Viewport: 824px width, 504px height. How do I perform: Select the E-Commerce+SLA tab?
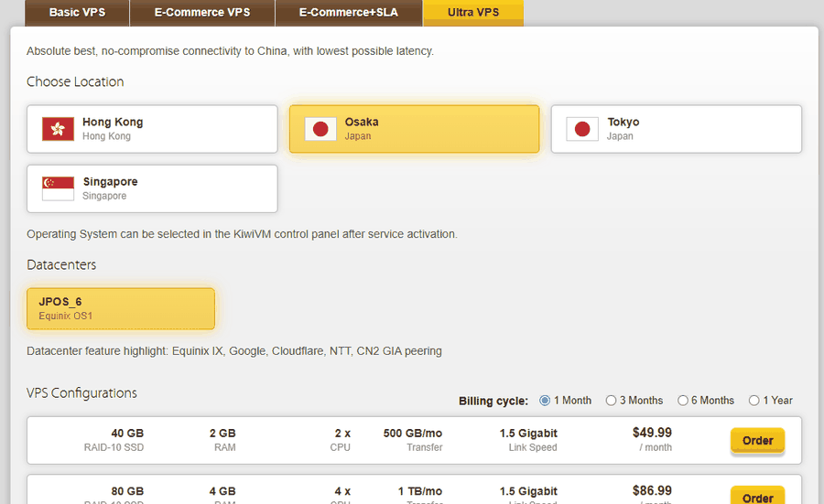349,13
